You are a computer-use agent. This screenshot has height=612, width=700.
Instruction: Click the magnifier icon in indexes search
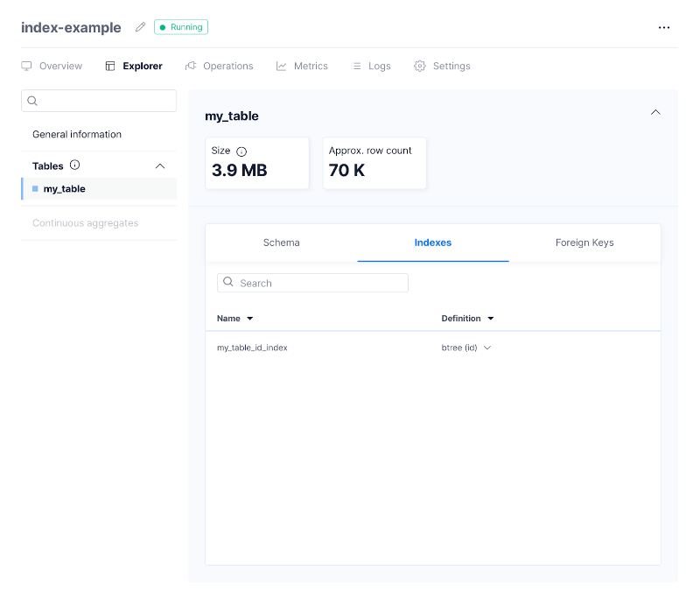228,282
